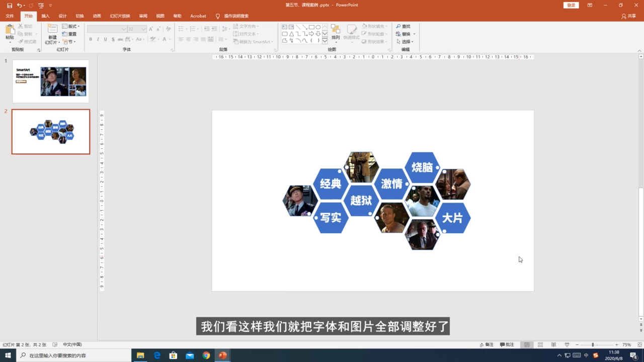Click the 查找 find button
The height and width of the screenshot is (362, 644).
point(403,26)
